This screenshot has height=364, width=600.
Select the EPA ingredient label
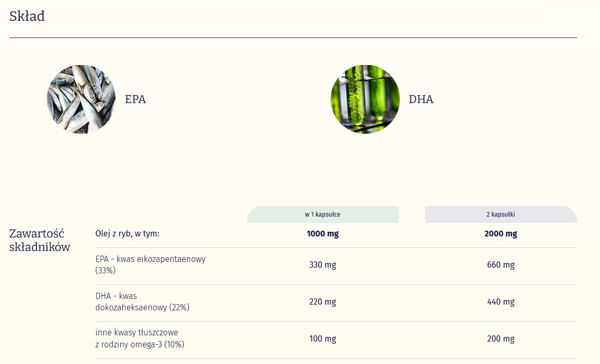pos(135,99)
